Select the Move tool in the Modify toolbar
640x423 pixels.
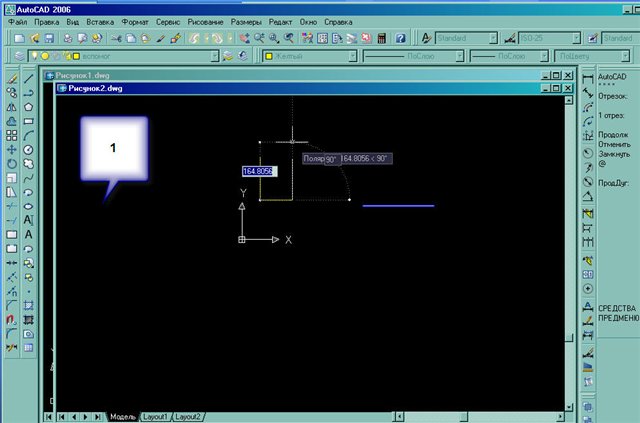coord(11,149)
